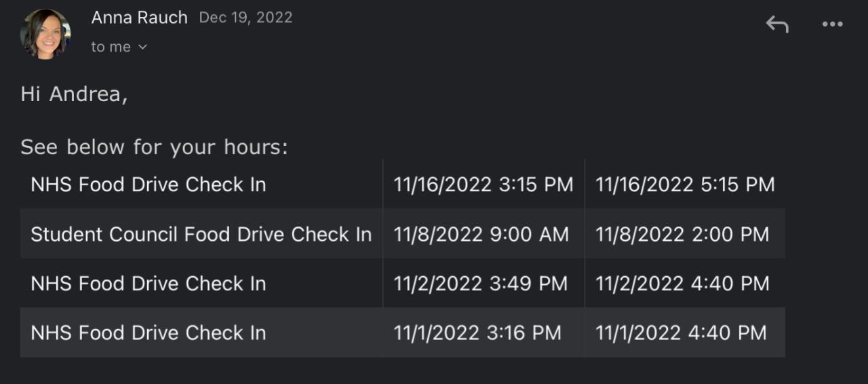Screen dimensions: 868x384
Task: Click NHS Food Drive Check In on 11/2 row
Action: click(148, 284)
